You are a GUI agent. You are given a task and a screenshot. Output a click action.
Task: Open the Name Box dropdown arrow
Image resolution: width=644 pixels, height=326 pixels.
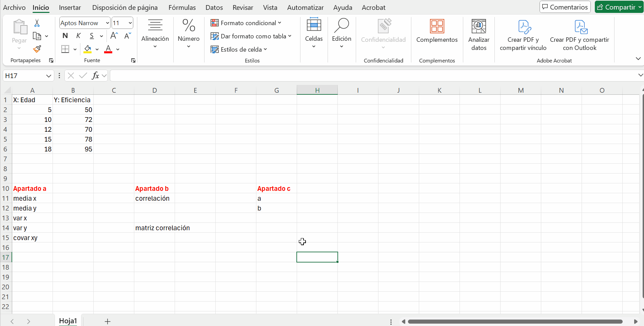(48, 76)
